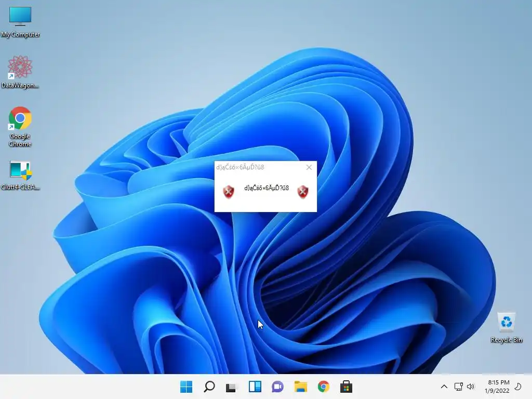Viewport: 532px width, 399px height.
Task: Click the focus assist moon icon
Action: (x=518, y=387)
